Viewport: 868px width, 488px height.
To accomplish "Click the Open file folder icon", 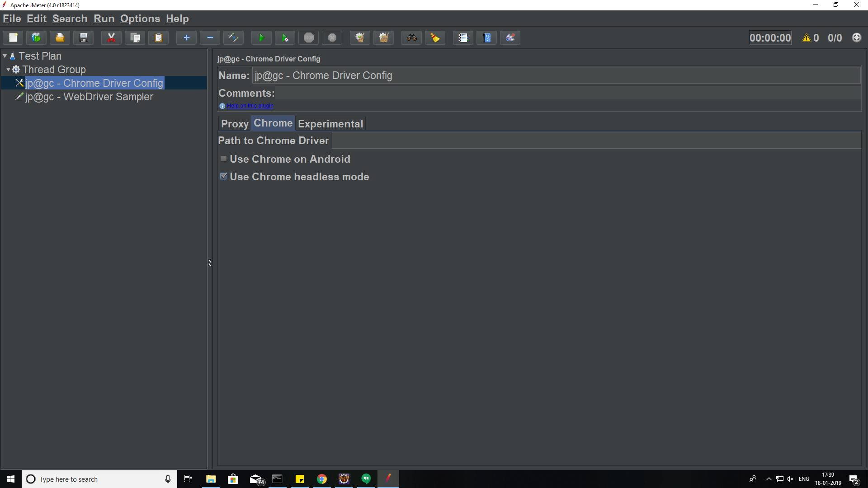I will 60,38.
